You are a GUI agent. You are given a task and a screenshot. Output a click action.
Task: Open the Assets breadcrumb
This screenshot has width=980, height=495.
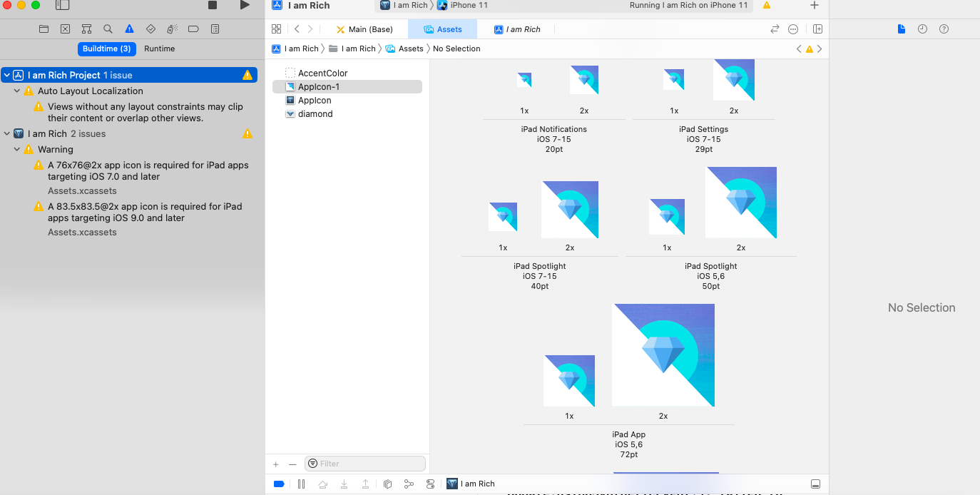pos(404,49)
